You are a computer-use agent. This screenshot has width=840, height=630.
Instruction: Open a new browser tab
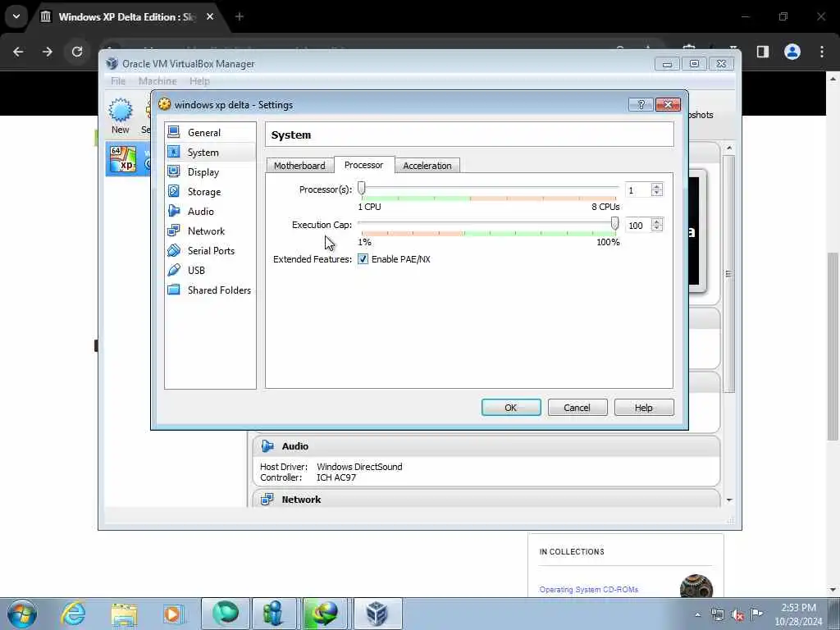tap(240, 16)
